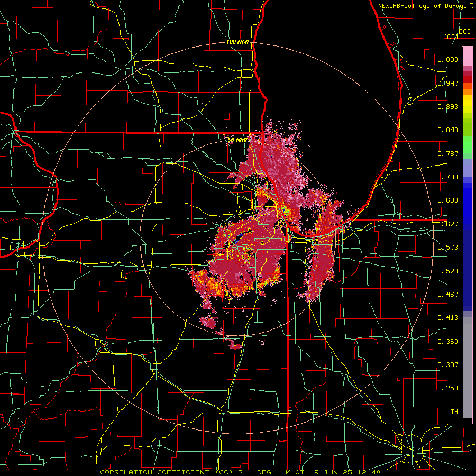The height and width of the screenshot is (476, 476).
Task: Select the 0.520 legend value
Action: point(448,271)
